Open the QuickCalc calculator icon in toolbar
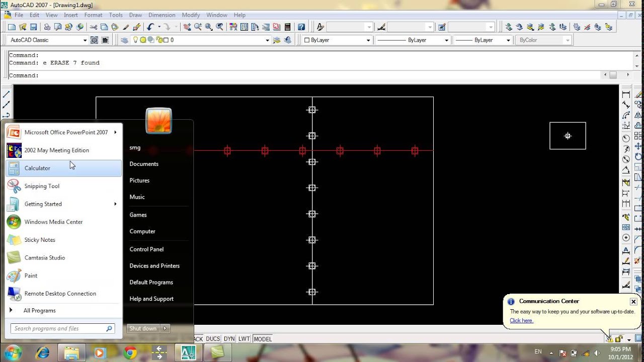Viewport: 644px width, 362px height. 287,27
